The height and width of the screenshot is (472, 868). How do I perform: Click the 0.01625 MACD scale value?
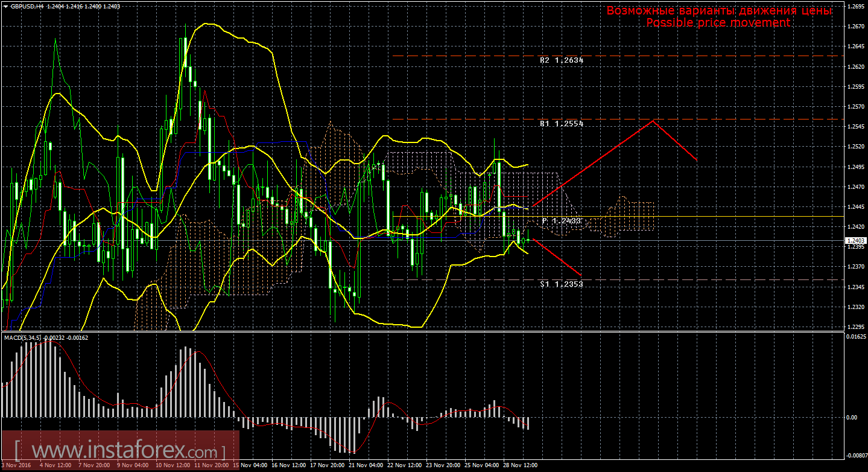[x=857, y=337]
